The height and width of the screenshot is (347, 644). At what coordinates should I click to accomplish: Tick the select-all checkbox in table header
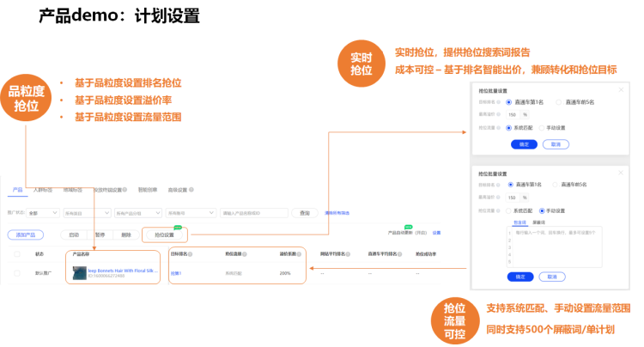[16, 254]
